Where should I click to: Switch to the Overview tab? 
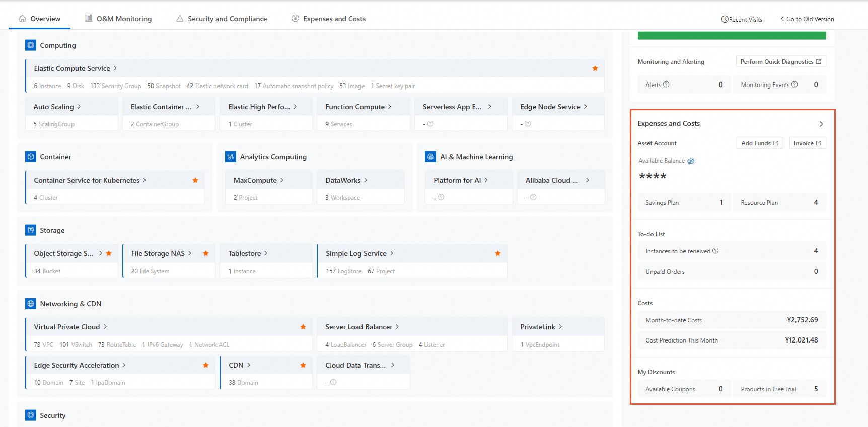click(x=39, y=19)
